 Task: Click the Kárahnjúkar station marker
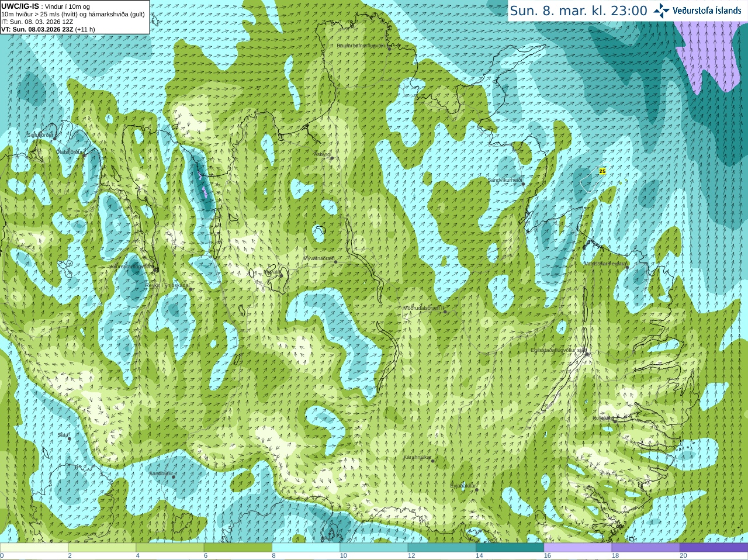(433, 461)
